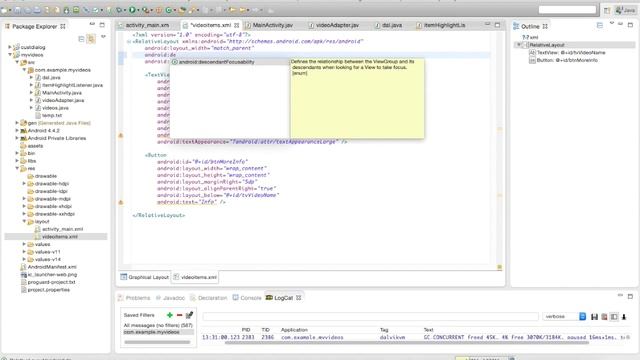The width and height of the screenshot is (640, 360).
Task: Click the New file toolbar icon
Action: [4, 10]
